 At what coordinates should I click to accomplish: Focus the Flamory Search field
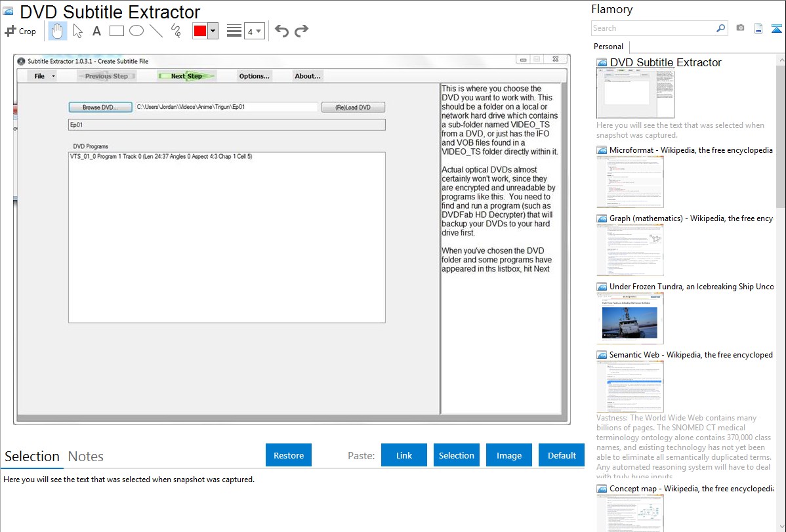click(653, 28)
